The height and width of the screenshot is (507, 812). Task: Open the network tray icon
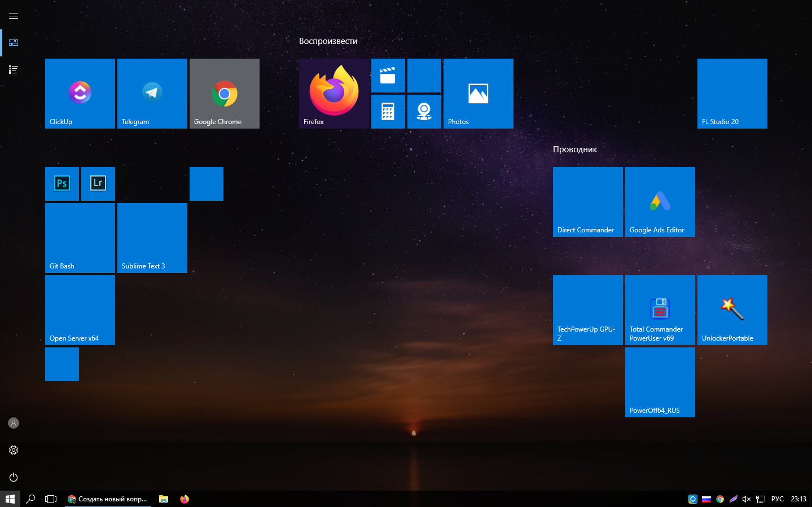(x=761, y=499)
